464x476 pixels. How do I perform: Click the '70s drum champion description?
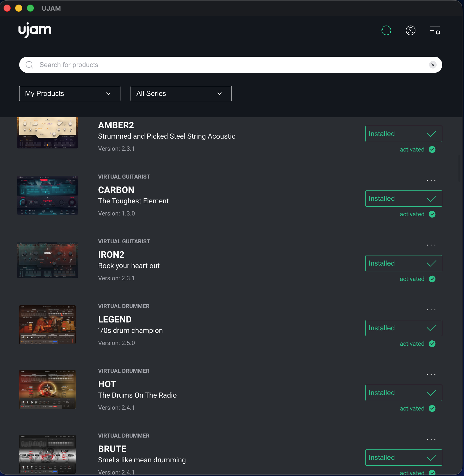click(x=130, y=330)
